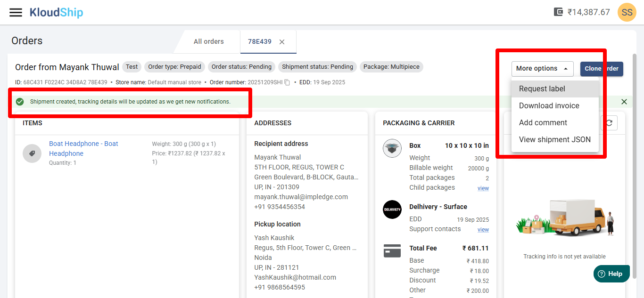This screenshot has width=644, height=298.
Task: Click the wallet balance ₹14,387.67
Action: point(588,12)
